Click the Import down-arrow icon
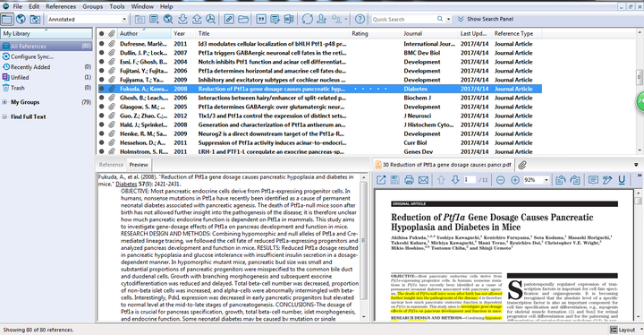The width and height of the screenshot is (644, 335). click(x=182, y=19)
